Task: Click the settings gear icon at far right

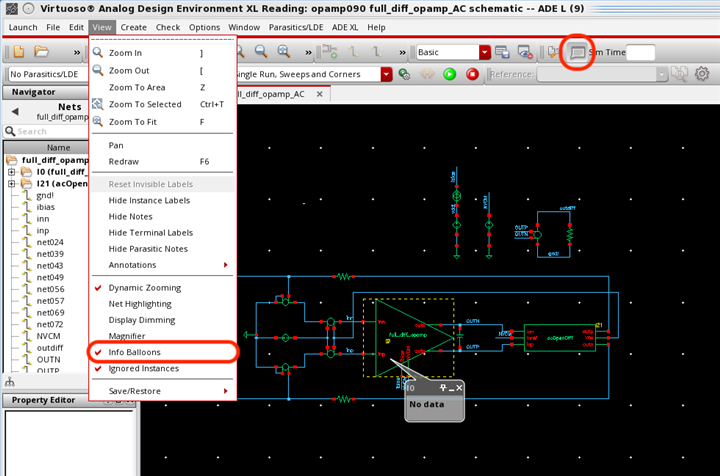Action: [x=701, y=74]
